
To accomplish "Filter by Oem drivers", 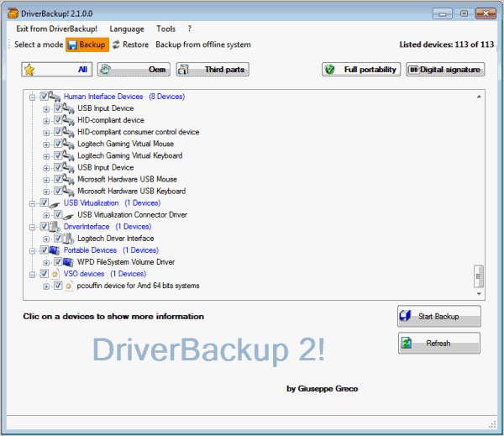I will [x=134, y=70].
